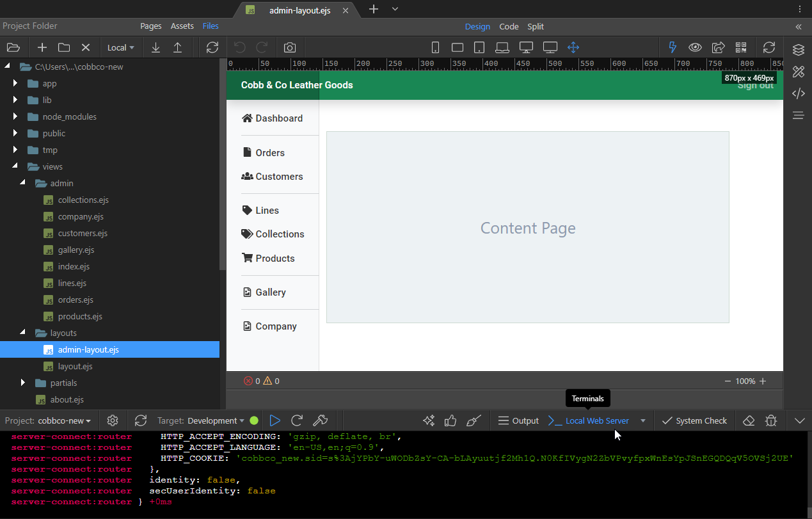Image resolution: width=812 pixels, height=519 pixels.
Task: Open the code view panel icon
Action: coord(798,93)
